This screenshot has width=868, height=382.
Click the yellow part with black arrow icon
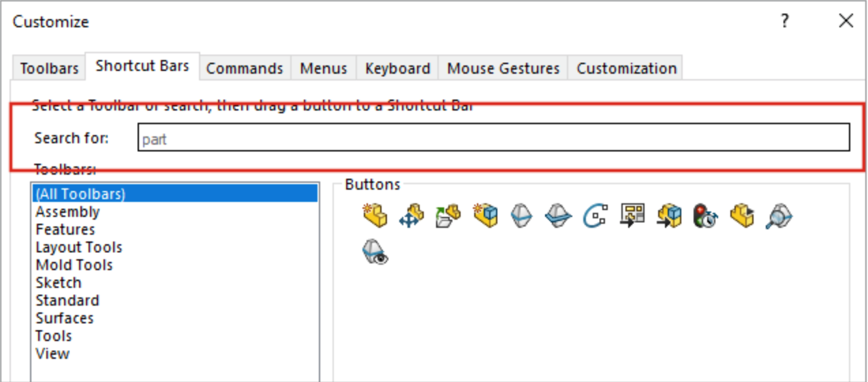click(742, 216)
